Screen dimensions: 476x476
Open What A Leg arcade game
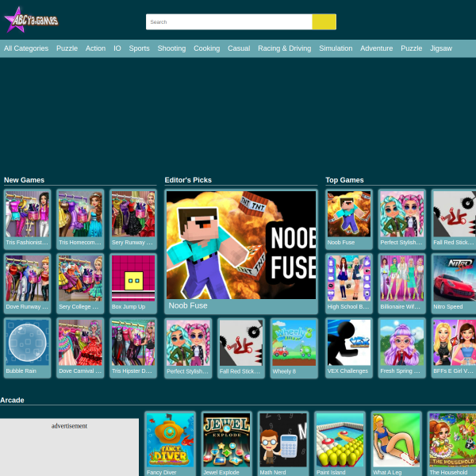tap(397, 443)
